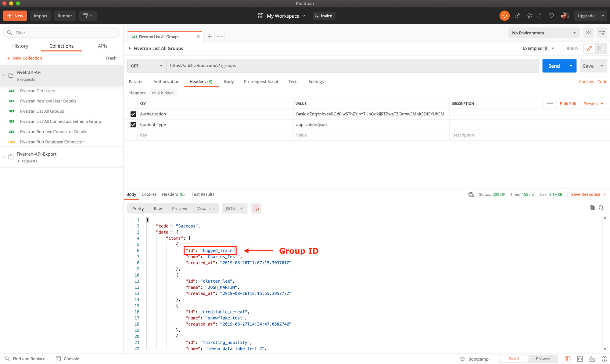Image resolution: width=610 pixels, height=364 pixels.
Task: Close the Fivetran List All Groups tab
Action: coord(198,37)
